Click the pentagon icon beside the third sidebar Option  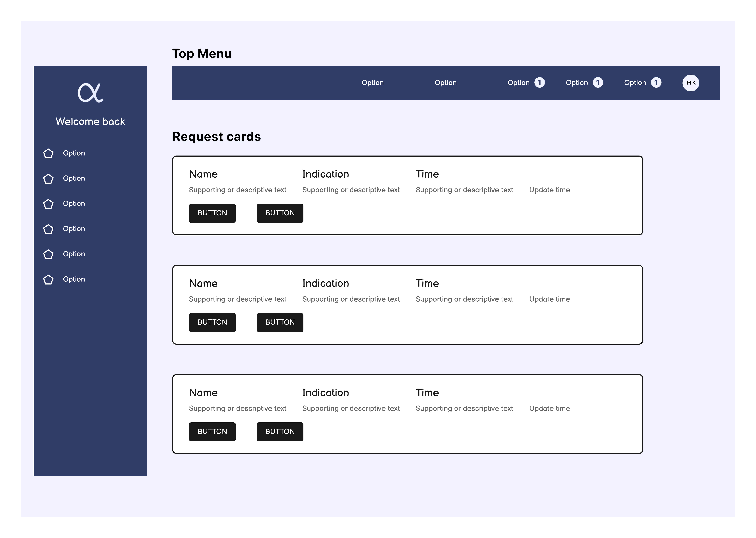point(48,204)
